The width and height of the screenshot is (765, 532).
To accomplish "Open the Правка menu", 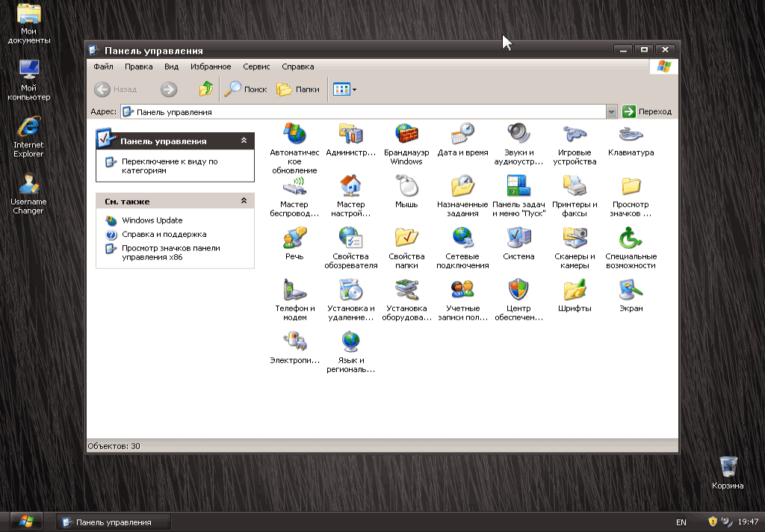I will [x=138, y=66].
